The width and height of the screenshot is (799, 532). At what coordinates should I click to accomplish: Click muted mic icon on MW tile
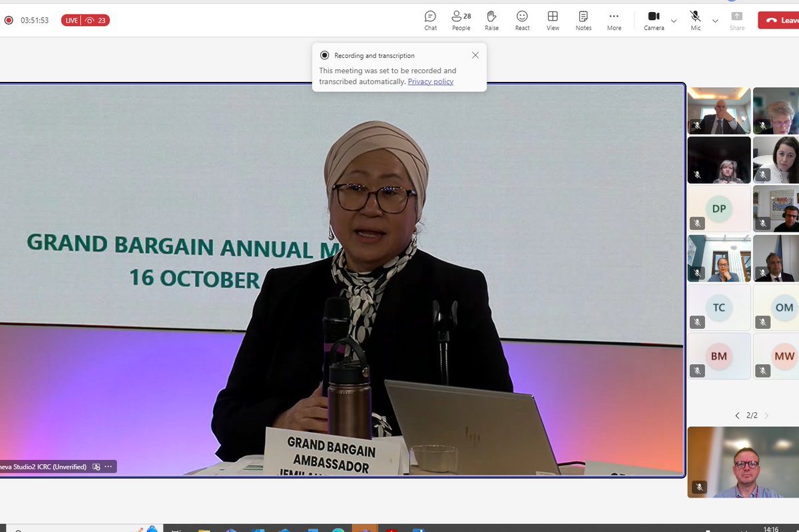click(x=762, y=372)
